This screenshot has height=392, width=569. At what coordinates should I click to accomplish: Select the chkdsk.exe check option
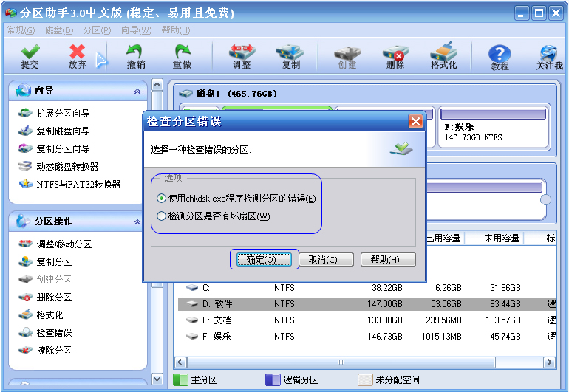(161, 199)
